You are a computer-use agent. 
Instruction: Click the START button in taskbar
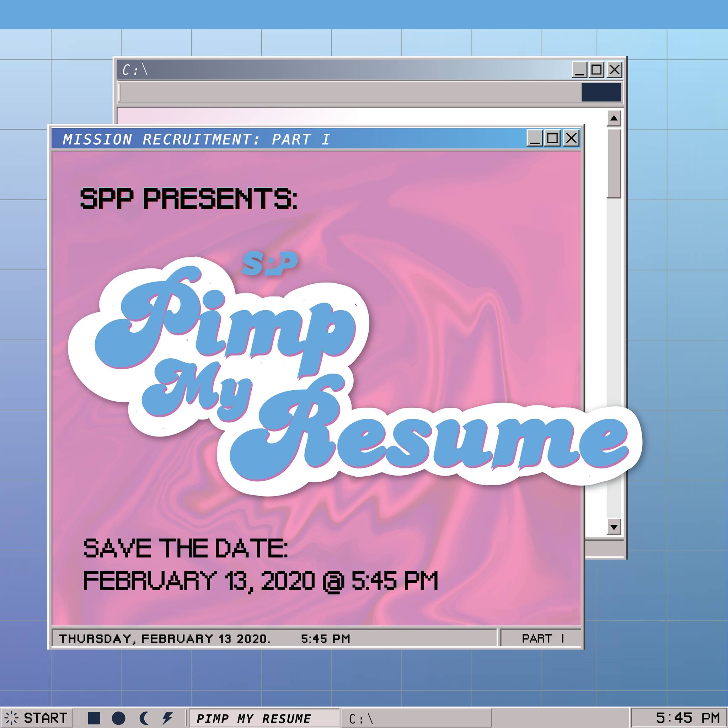[37, 718]
